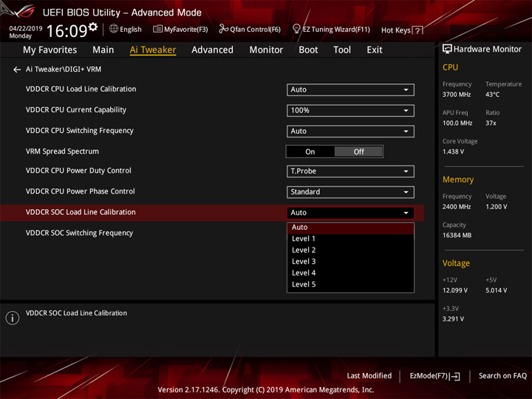Choose Level 5 from the list
532x399 pixels.
pos(350,284)
